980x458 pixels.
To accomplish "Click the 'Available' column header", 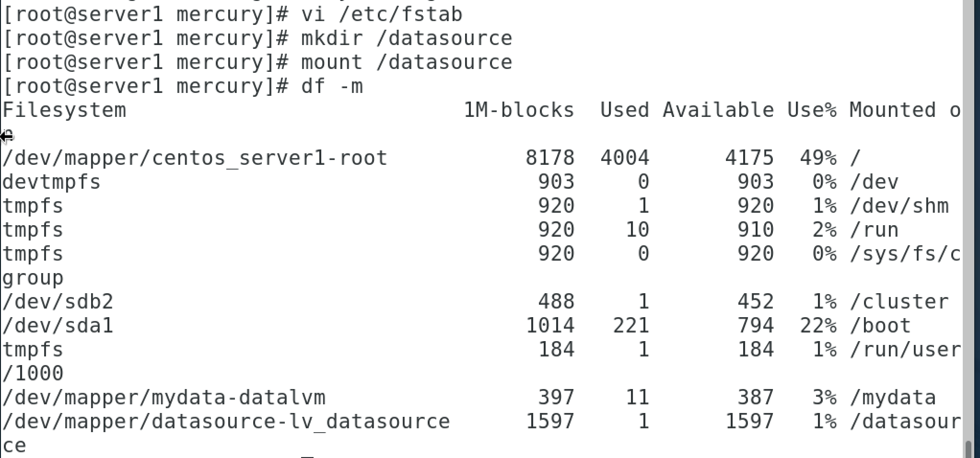I will point(718,110).
